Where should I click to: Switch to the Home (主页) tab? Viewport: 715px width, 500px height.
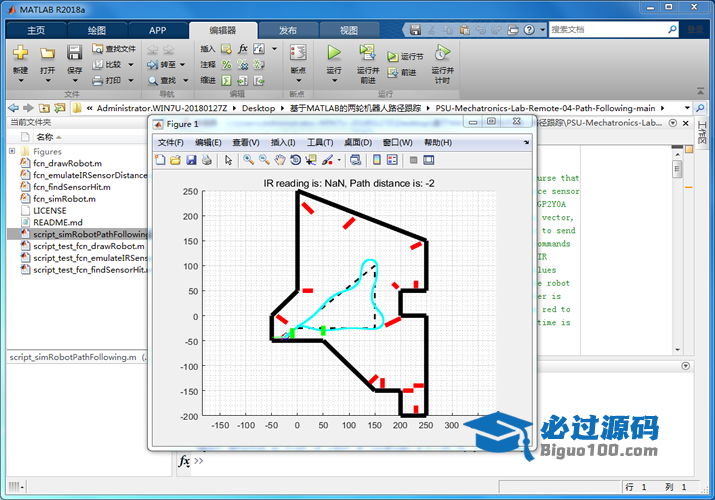coord(36,31)
